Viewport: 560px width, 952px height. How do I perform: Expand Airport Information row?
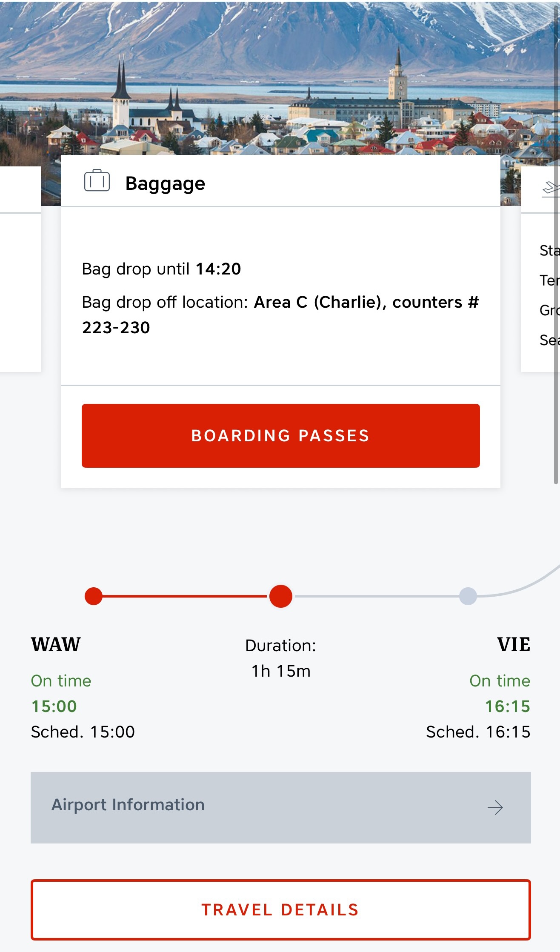pos(281,807)
